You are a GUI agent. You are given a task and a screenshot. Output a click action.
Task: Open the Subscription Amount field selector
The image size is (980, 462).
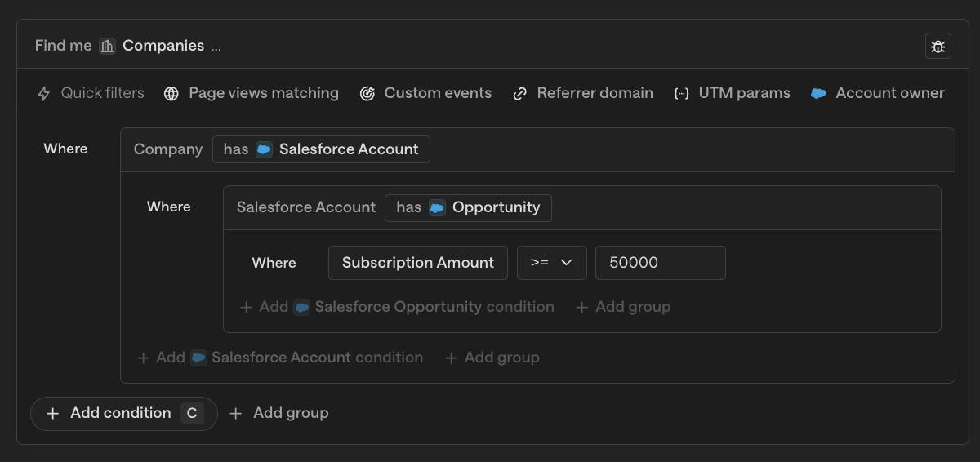point(418,263)
